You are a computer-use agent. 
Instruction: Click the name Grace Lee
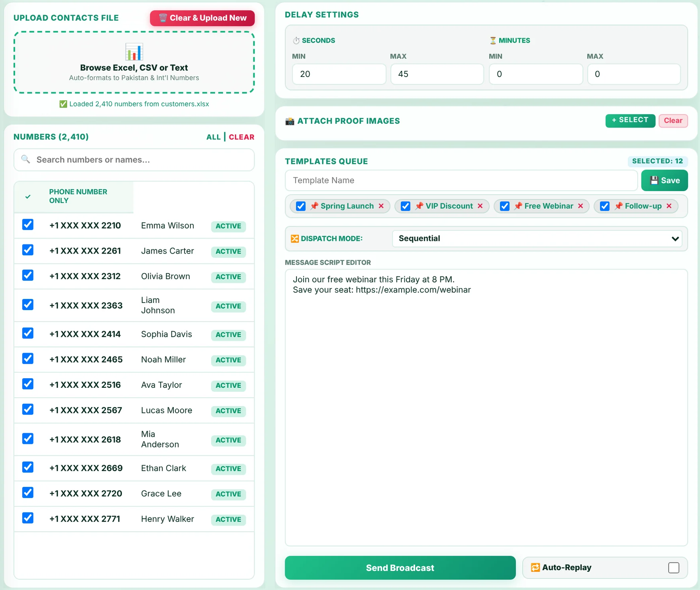[x=161, y=493]
